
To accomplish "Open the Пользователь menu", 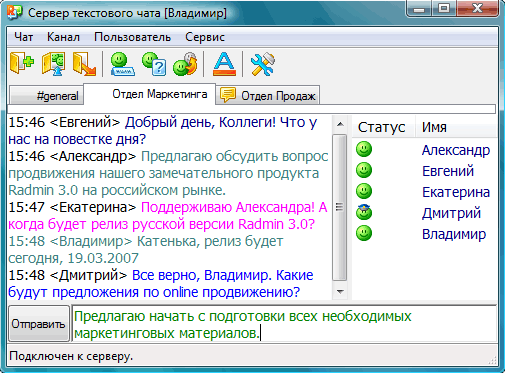I will coord(132,37).
